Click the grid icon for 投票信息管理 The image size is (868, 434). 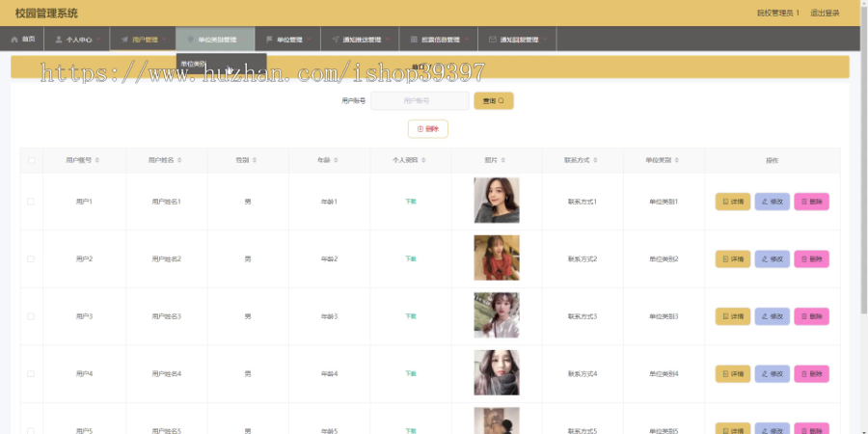[x=414, y=40]
